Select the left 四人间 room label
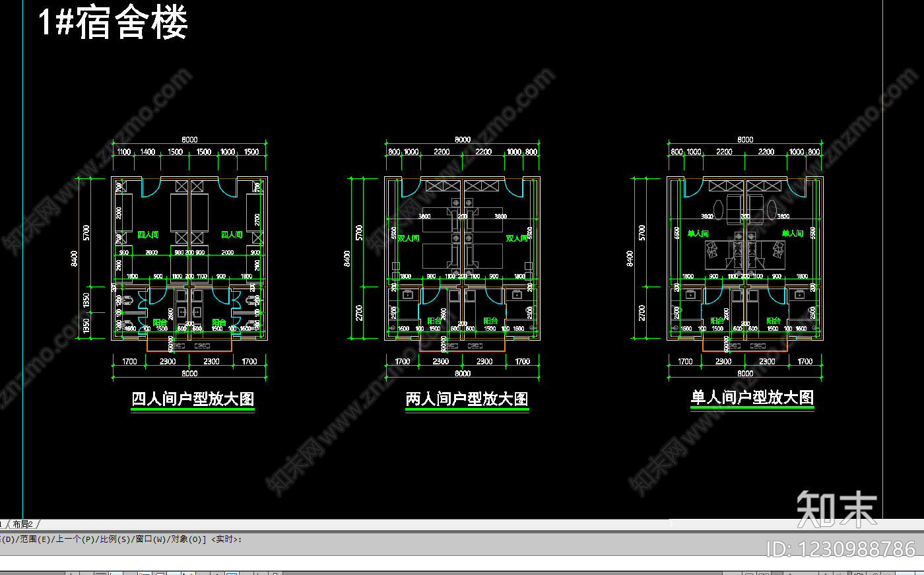 click(x=148, y=234)
